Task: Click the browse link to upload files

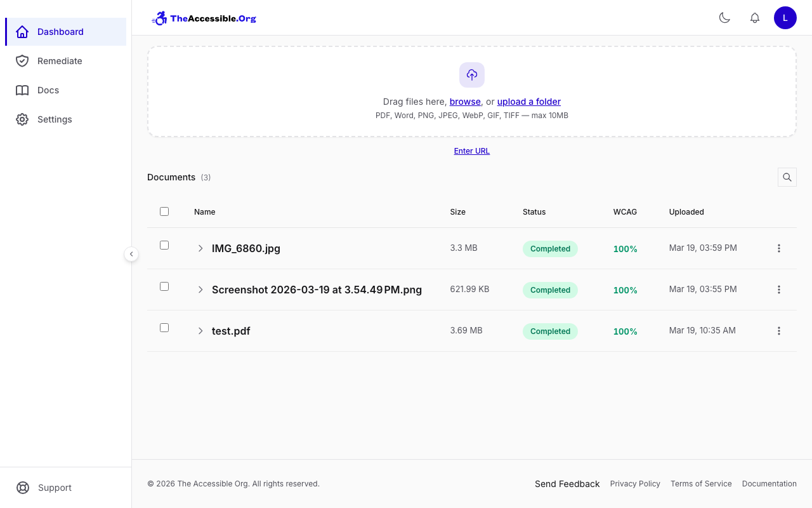Action: (465, 102)
